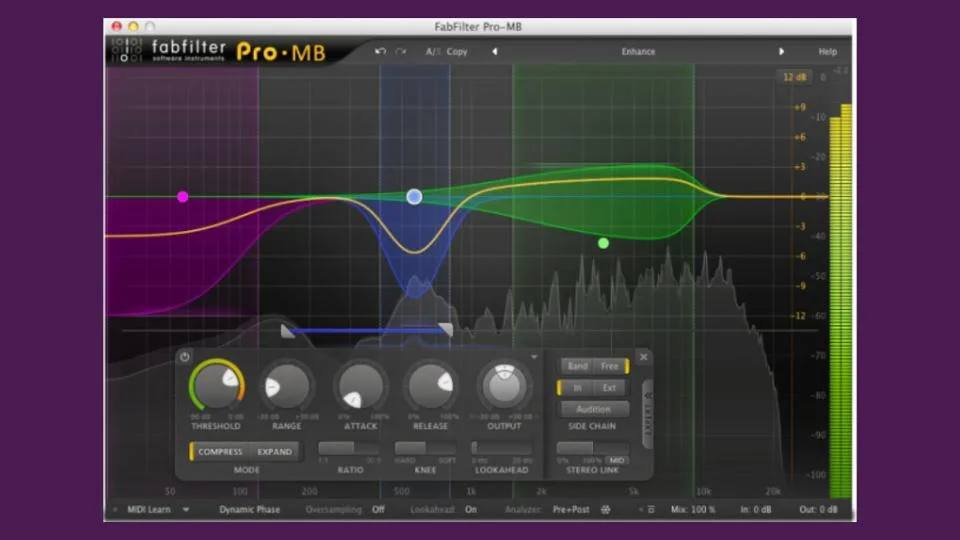Viewport: 960px width, 540px height.
Task: Select Compress mode
Action: click(x=220, y=452)
